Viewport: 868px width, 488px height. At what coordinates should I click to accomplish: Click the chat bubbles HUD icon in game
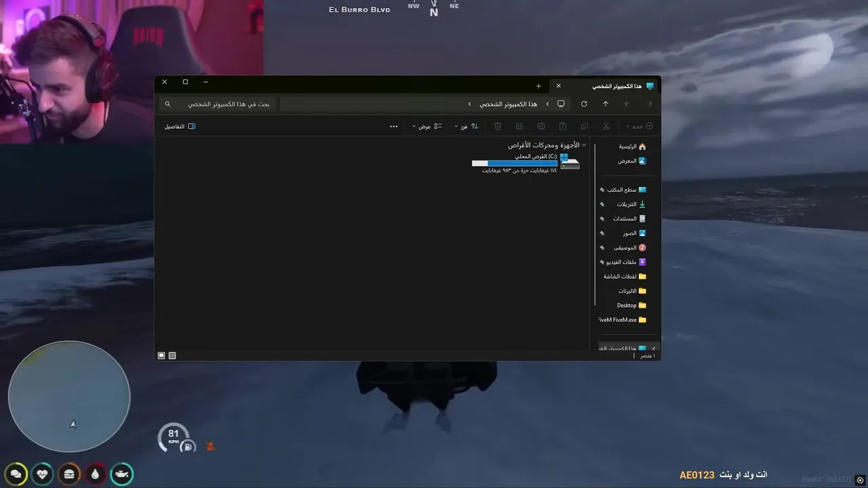coord(16,474)
